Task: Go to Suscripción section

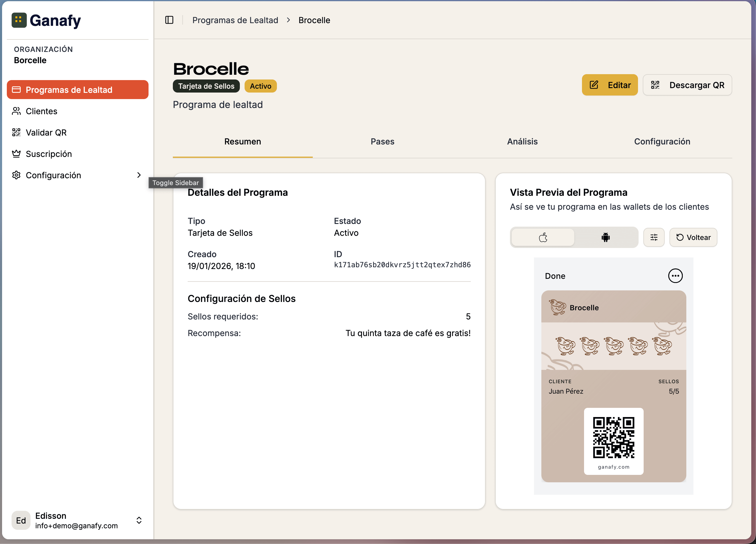Action: (49, 154)
